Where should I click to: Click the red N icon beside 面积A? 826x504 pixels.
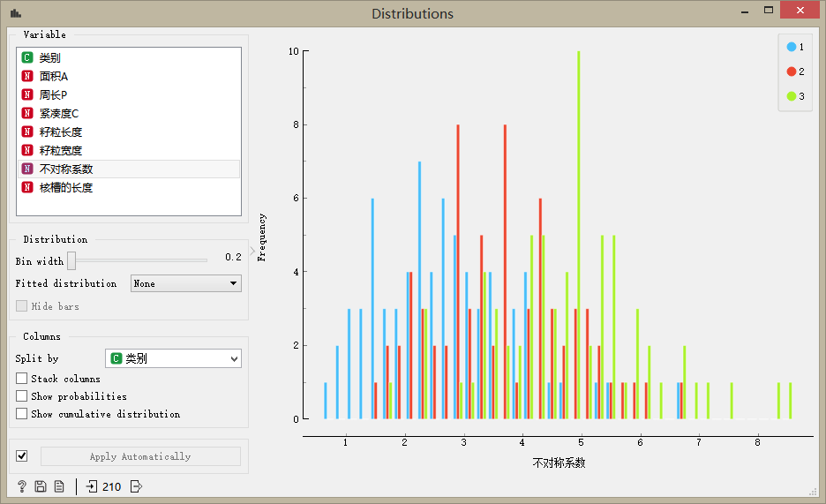[27, 76]
